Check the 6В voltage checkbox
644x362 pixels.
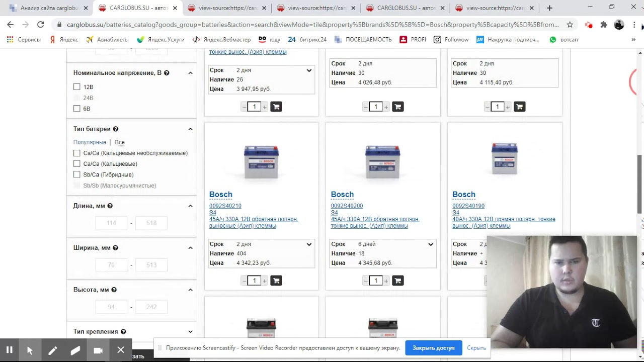(76, 109)
